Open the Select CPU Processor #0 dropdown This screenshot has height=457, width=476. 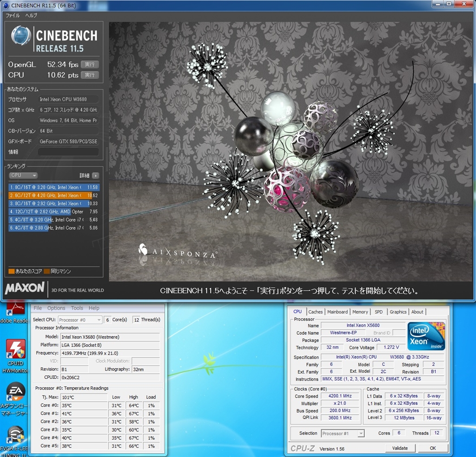[x=79, y=320]
